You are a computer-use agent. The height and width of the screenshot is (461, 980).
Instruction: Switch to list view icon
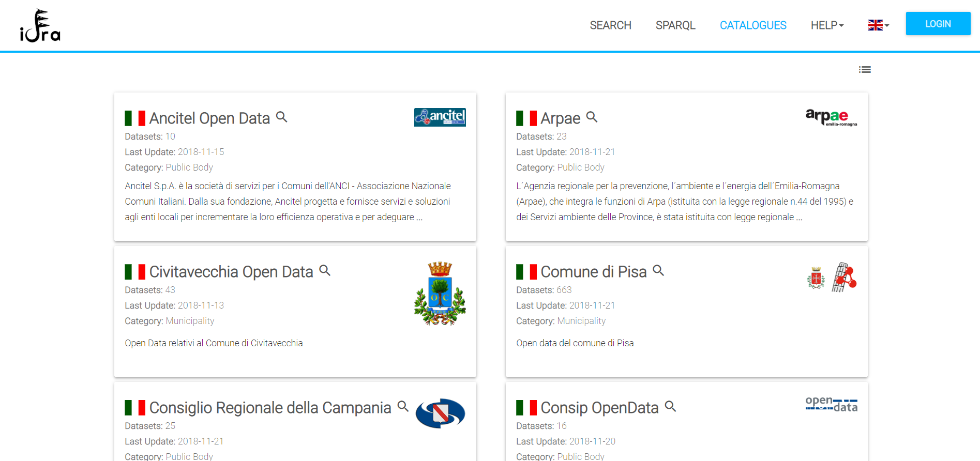[x=865, y=69]
